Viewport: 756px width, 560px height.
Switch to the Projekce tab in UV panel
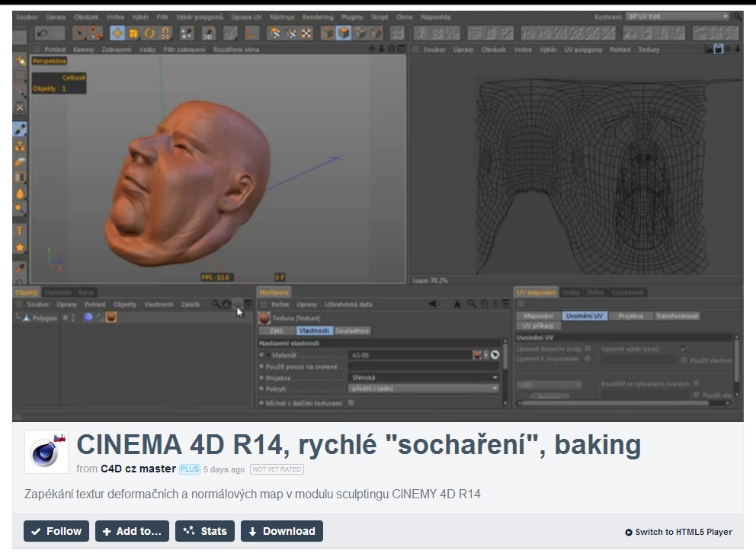[631, 315]
